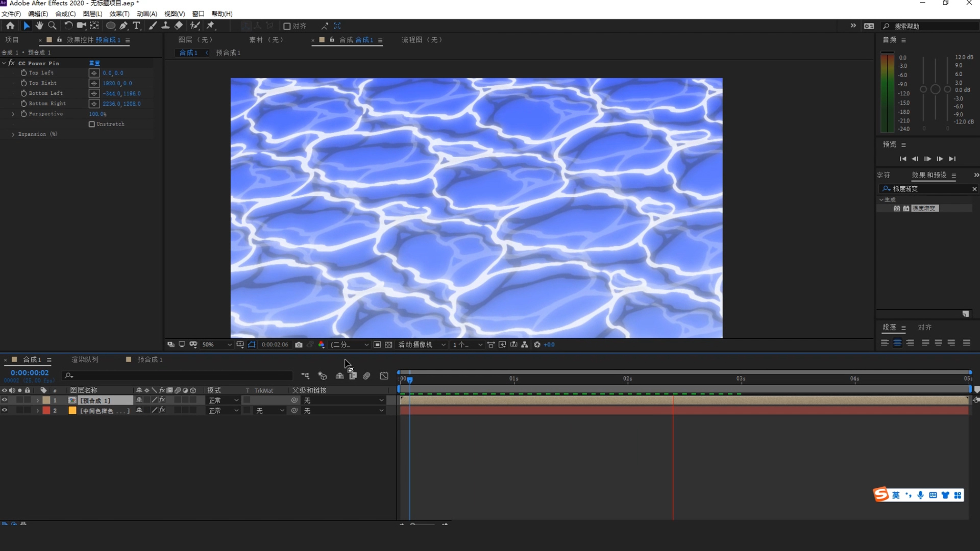Enable the Unstretch checkbox
Screen dimensions: 980x551
click(92, 124)
